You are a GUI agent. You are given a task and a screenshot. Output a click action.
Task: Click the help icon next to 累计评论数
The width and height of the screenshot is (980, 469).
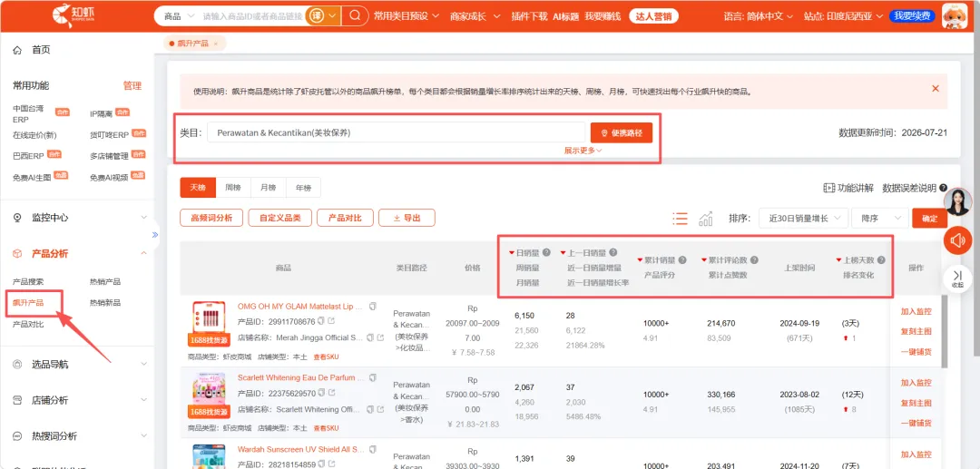(x=754, y=259)
